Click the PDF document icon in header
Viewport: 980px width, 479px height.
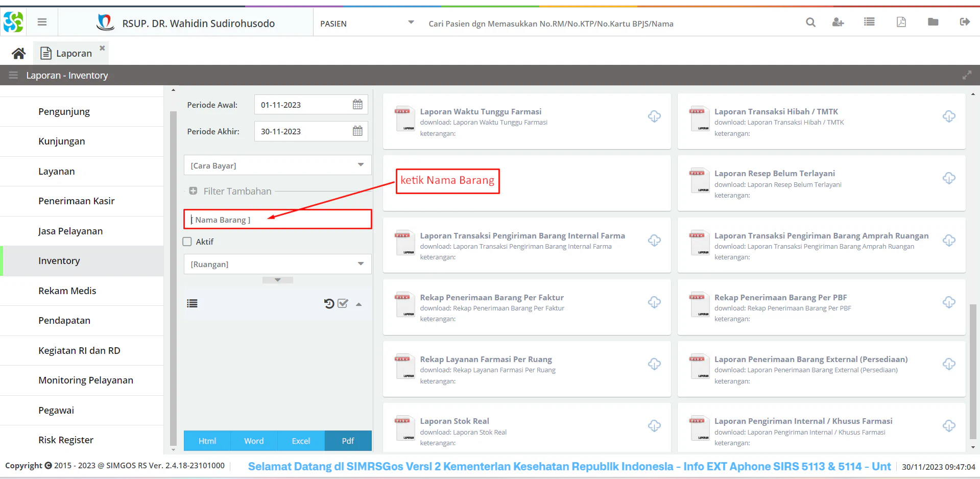point(901,22)
